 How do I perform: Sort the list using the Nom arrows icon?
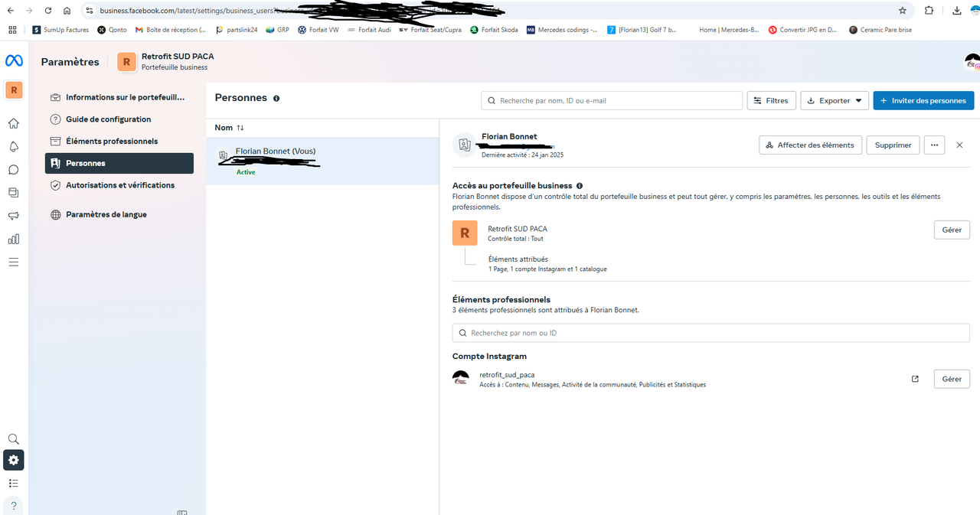[x=240, y=128]
